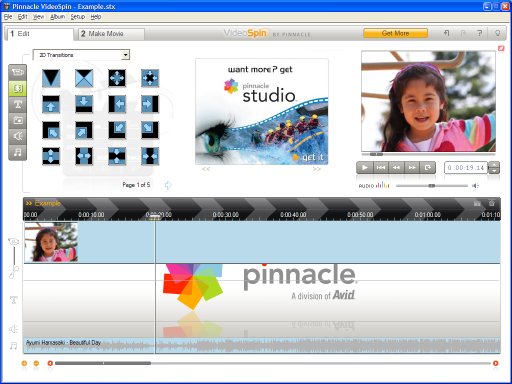
Task: Open the Help question mark icon
Action: [x=480, y=33]
